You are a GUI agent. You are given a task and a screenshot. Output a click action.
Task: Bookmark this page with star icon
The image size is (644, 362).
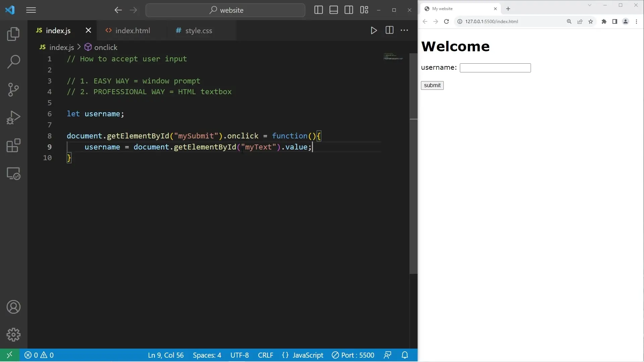pyautogui.click(x=590, y=21)
